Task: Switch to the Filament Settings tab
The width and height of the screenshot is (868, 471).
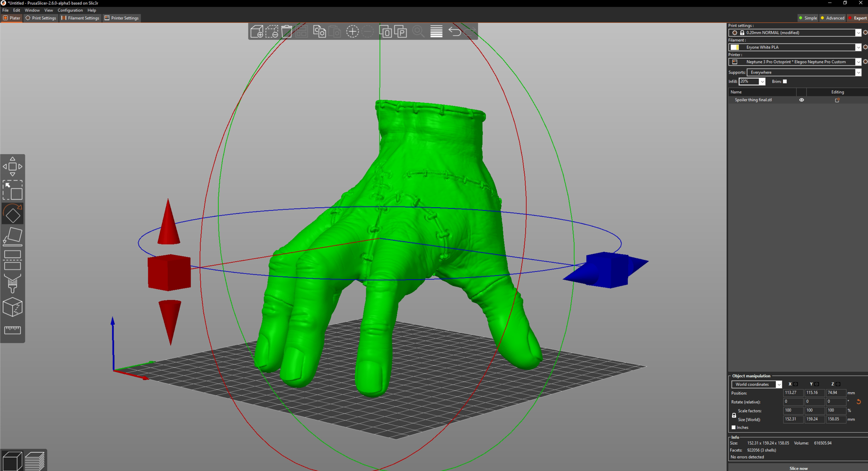Action: 80,18
